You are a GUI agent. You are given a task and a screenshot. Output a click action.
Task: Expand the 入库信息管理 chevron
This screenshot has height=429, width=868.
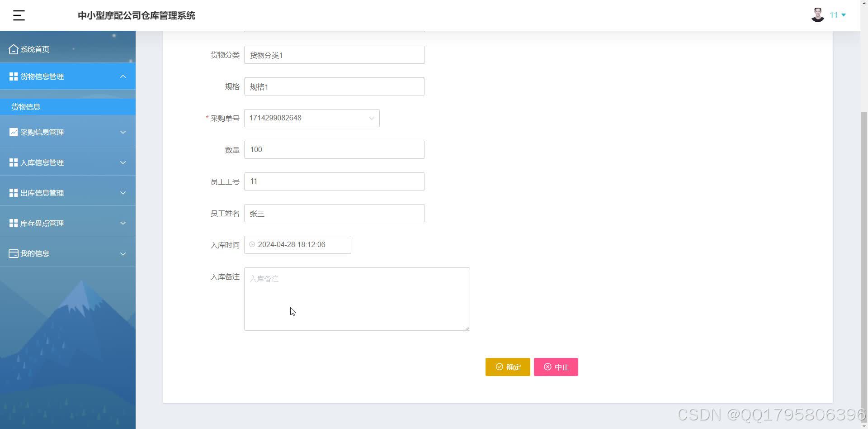click(x=123, y=162)
